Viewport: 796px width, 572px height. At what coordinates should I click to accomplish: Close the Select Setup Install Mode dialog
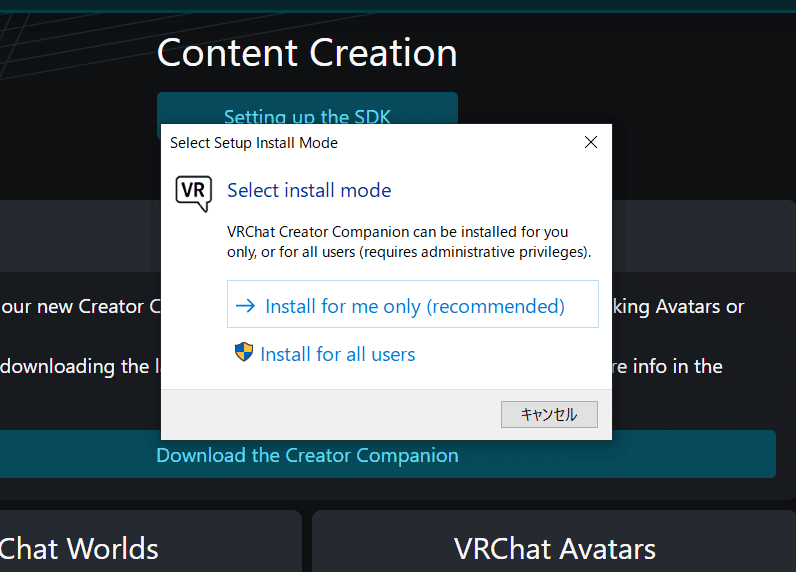coord(591,142)
